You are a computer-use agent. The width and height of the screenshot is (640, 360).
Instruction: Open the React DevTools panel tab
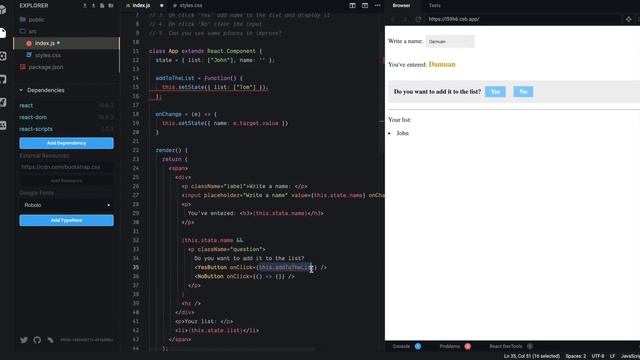tap(506, 346)
